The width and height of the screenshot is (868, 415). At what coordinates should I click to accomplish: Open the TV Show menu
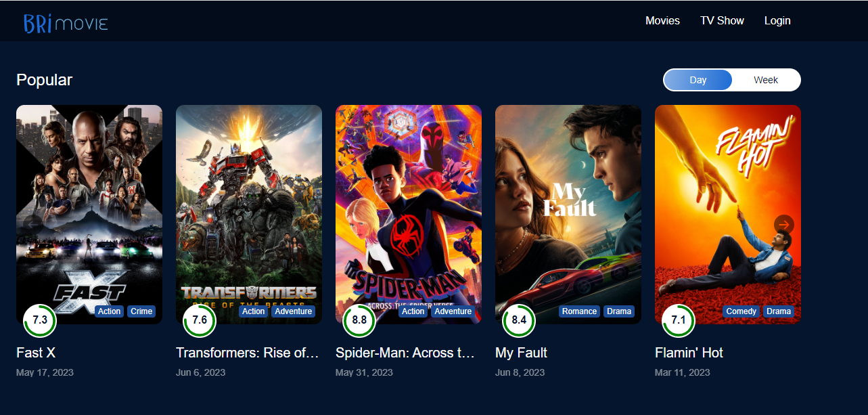pyautogui.click(x=722, y=21)
